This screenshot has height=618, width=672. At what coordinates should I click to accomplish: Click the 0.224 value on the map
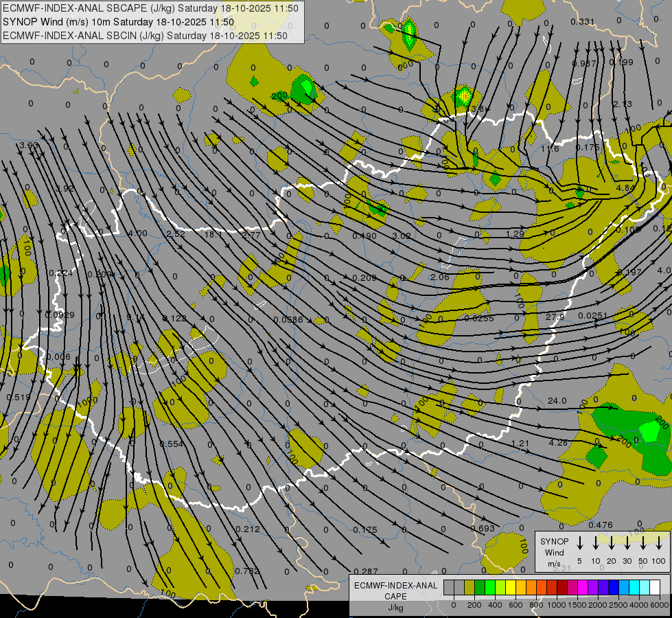(61, 273)
